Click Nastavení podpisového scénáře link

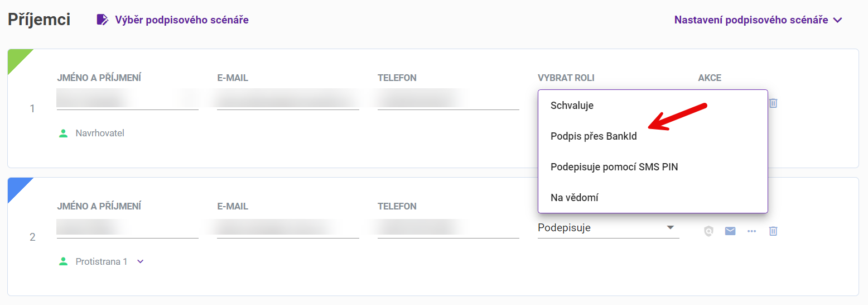(x=751, y=20)
